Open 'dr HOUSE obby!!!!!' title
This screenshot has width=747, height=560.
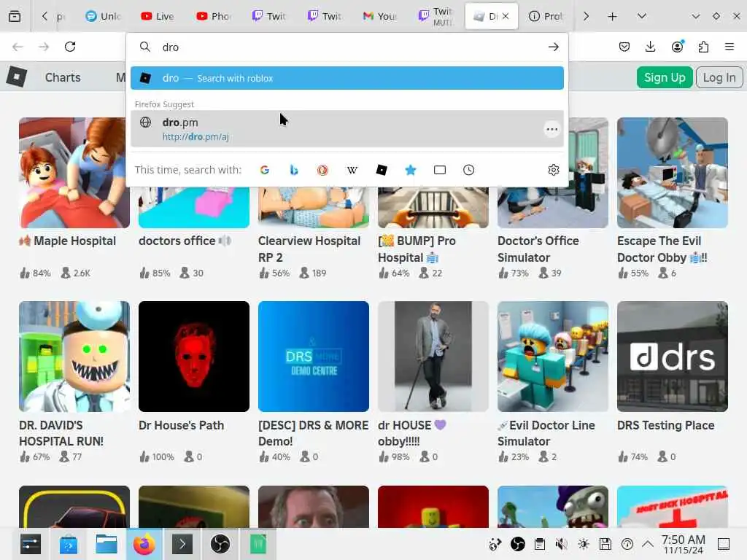click(x=412, y=433)
